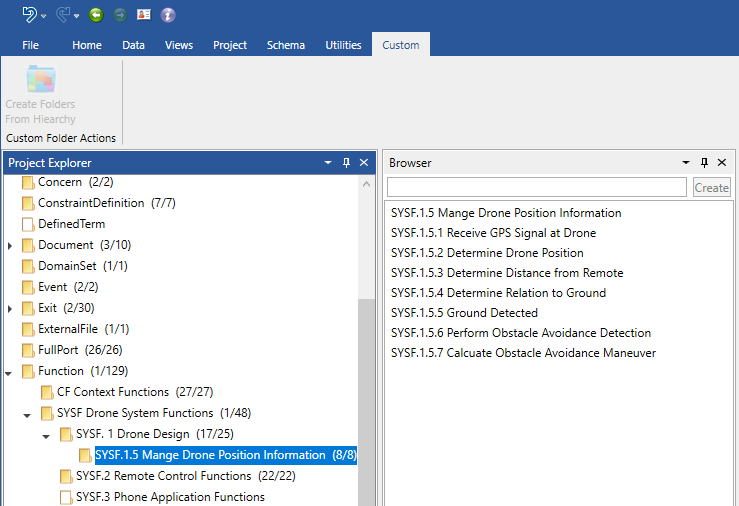739x506 pixels.
Task: Open Browser panel options dropdown
Action: pyautogui.click(x=686, y=163)
